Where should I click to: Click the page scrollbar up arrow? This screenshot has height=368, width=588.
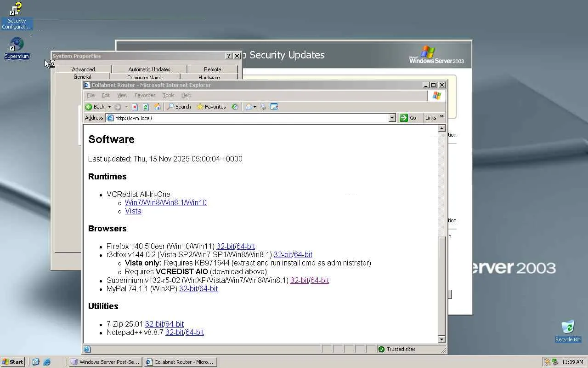coord(442,128)
